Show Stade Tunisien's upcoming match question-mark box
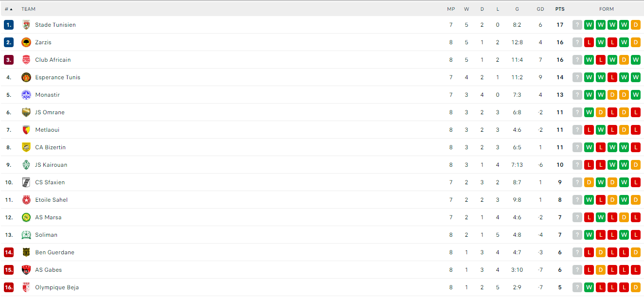This screenshot has height=299, width=644. click(x=577, y=25)
